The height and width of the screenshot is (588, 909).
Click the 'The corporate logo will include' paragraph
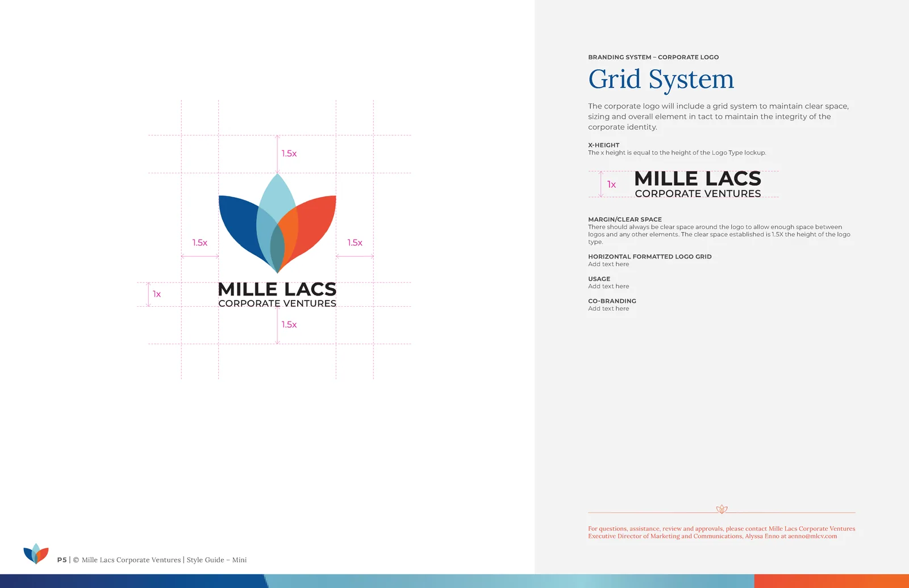pos(719,116)
